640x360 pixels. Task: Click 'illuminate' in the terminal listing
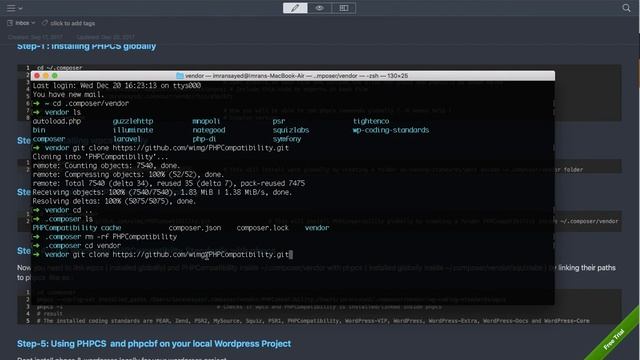pos(133,130)
